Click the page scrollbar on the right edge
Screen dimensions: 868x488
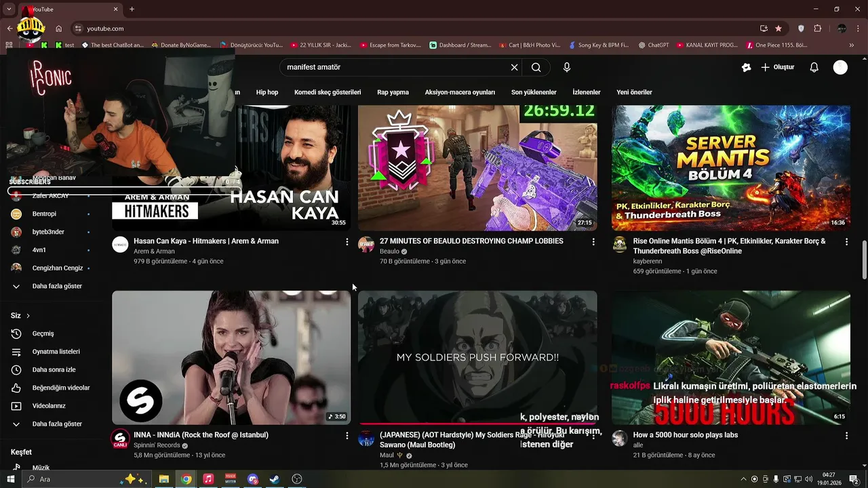pyautogui.click(x=864, y=259)
